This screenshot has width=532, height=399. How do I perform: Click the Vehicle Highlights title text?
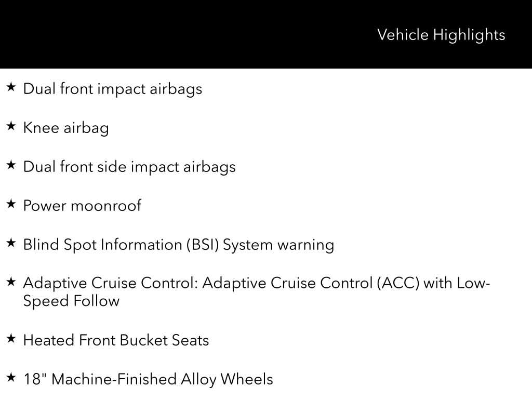coord(441,35)
